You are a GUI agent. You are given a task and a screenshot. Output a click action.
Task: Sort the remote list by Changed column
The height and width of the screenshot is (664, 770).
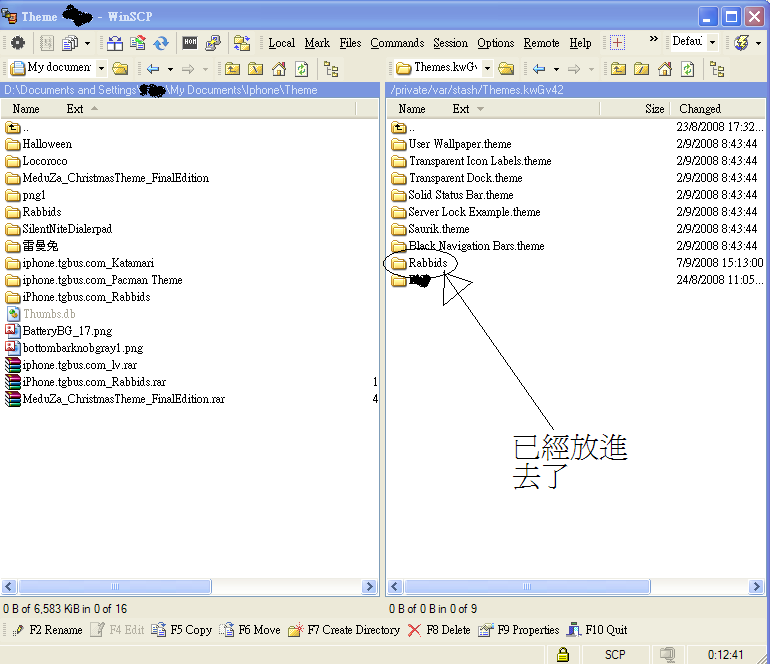[x=700, y=109]
